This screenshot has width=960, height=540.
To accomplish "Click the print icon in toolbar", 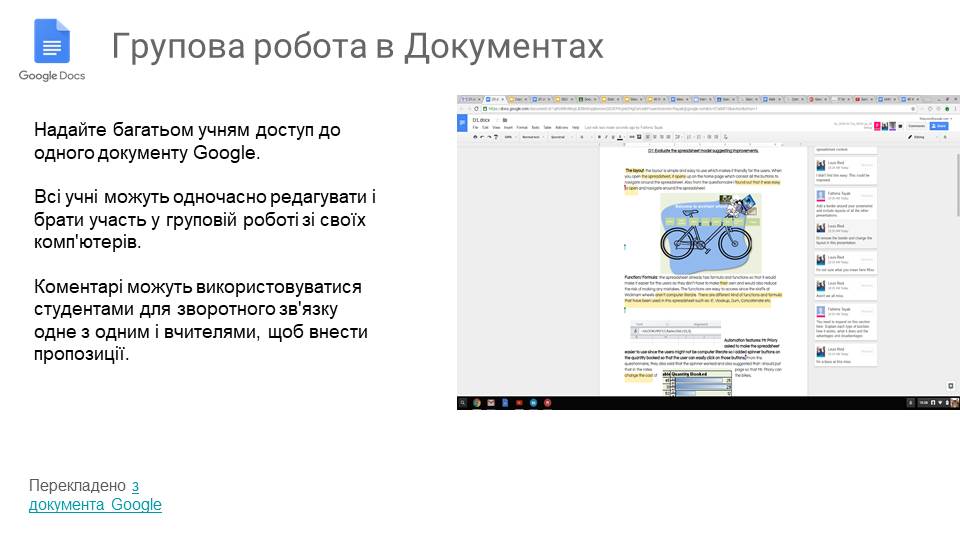I will pos(476,137).
